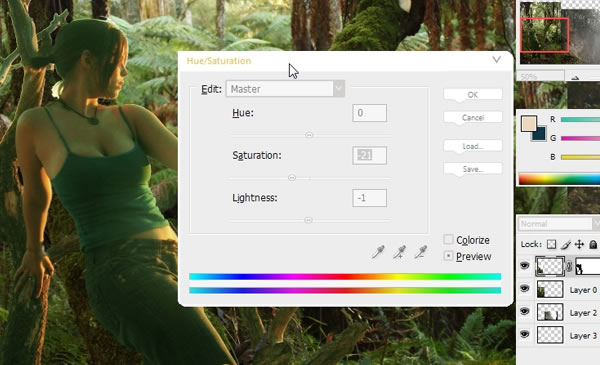Image resolution: width=600 pixels, height=365 pixels.
Task: Select the subtract-from-sample eyedropper
Action: (x=421, y=252)
